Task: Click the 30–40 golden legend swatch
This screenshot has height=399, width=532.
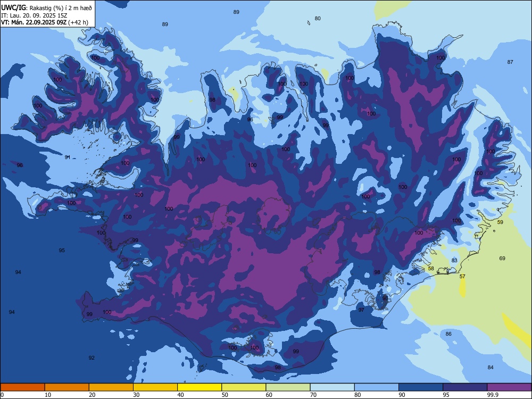Action: [x=155, y=387]
